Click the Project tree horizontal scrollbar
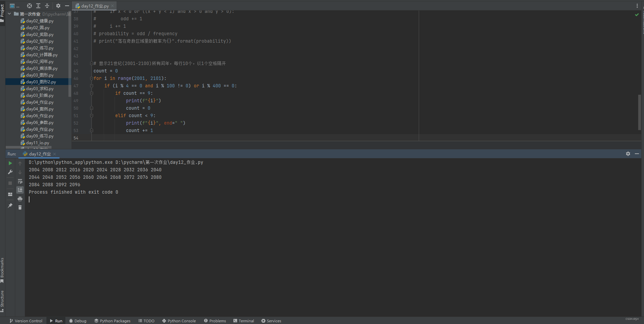Screen dimensions: 644x324 pyautogui.click(x=29, y=148)
